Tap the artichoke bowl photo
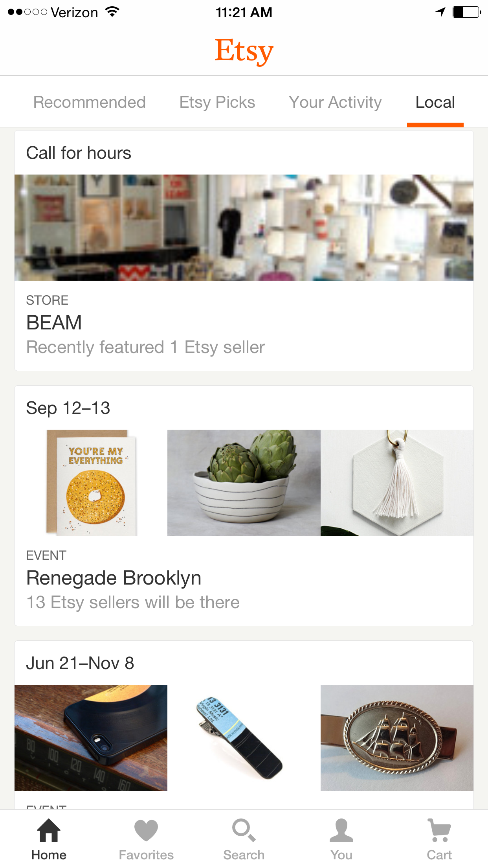 point(244,483)
